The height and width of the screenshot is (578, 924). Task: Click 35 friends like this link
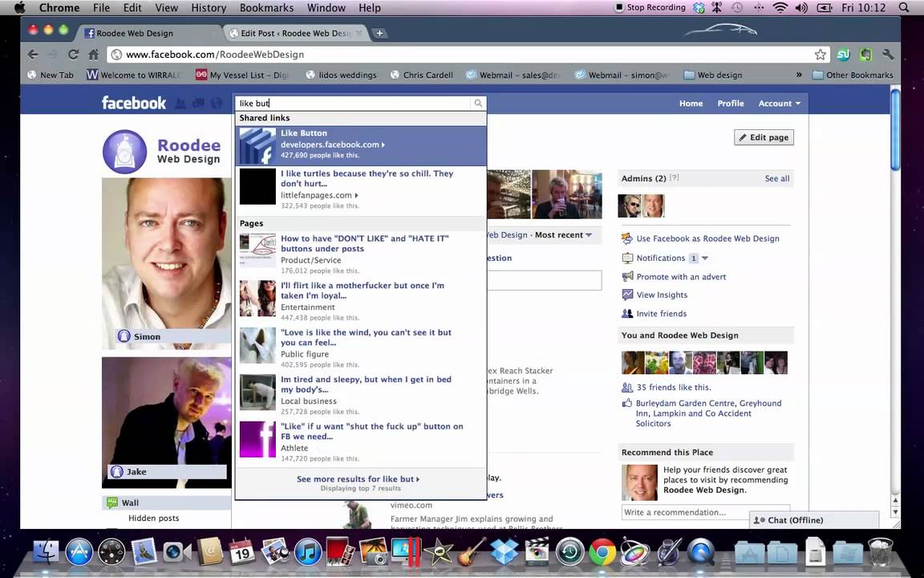point(674,388)
